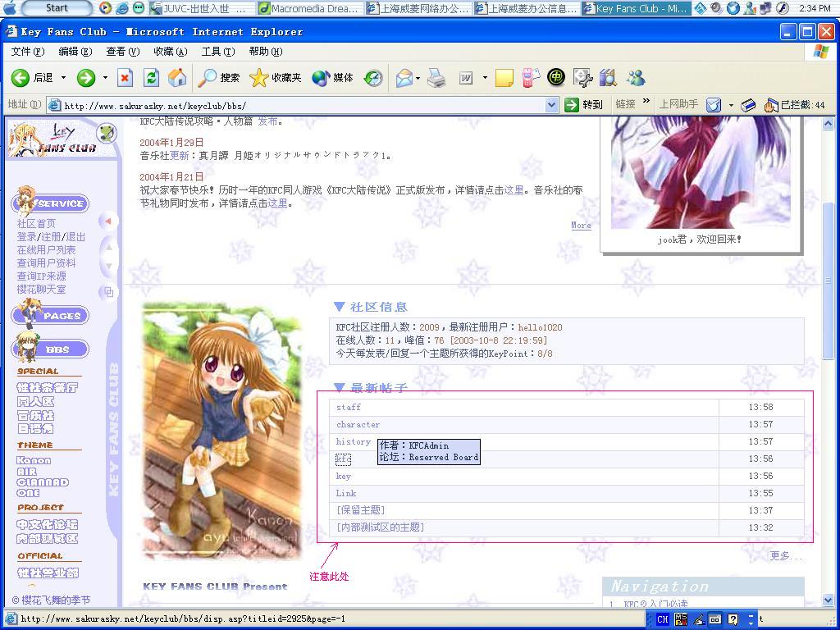Open the 'Link' latest post

tap(346, 493)
